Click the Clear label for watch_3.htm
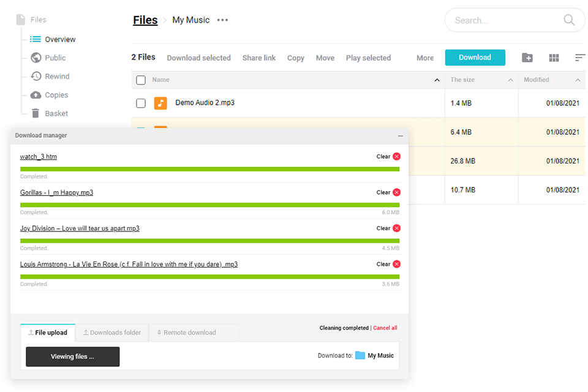 coord(383,156)
